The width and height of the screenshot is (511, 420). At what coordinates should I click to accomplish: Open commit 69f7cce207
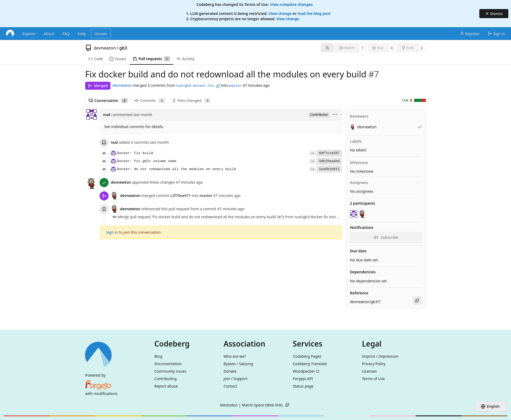pos(329,153)
